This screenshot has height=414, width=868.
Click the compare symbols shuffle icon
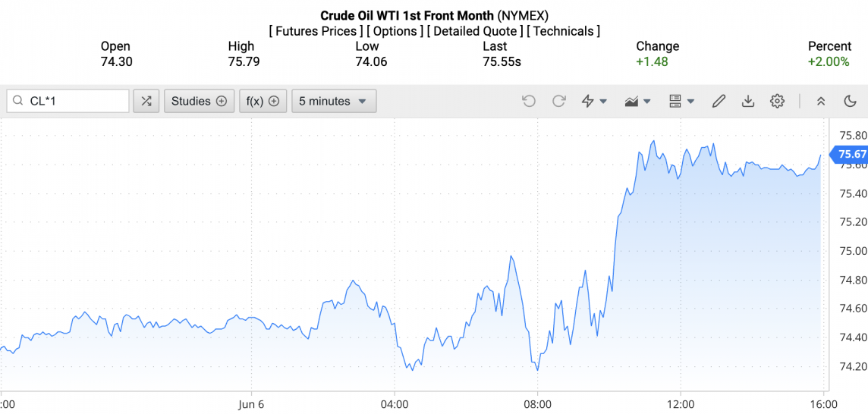(x=146, y=101)
